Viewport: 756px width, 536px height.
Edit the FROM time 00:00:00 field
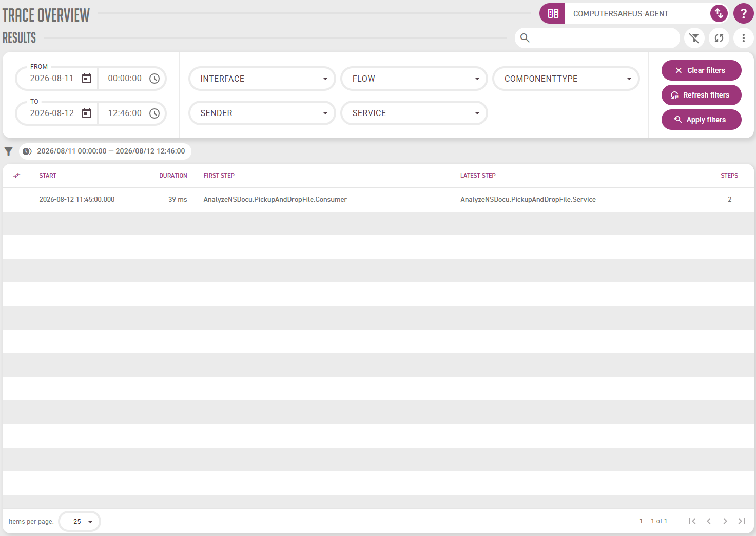[125, 79]
